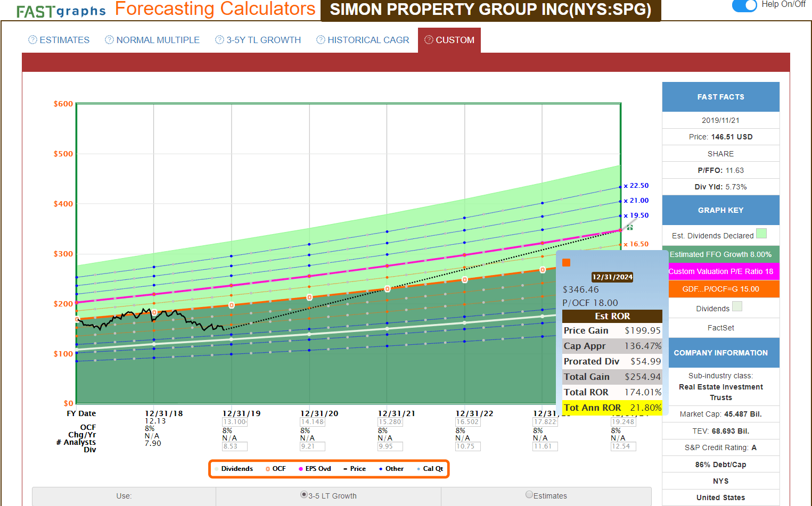Select the Estimates radio button
Viewport: 812px width, 506px height.
click(x=529, y=495)
